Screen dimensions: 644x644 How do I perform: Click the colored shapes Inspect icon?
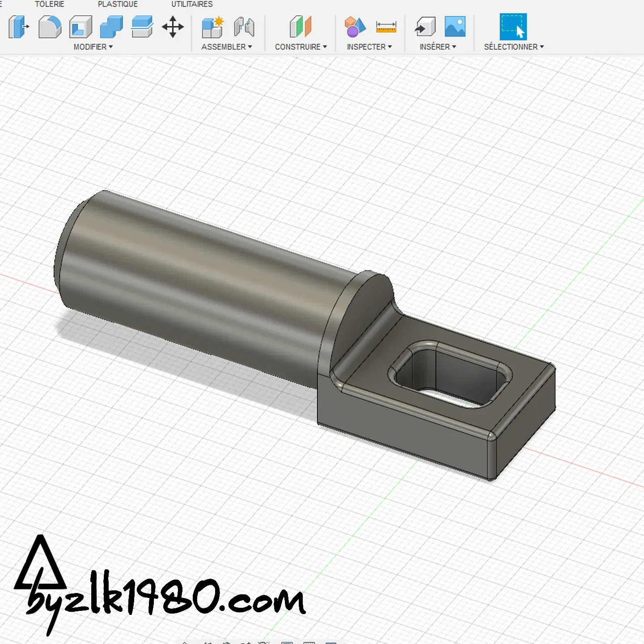click(x=355, y=27)
